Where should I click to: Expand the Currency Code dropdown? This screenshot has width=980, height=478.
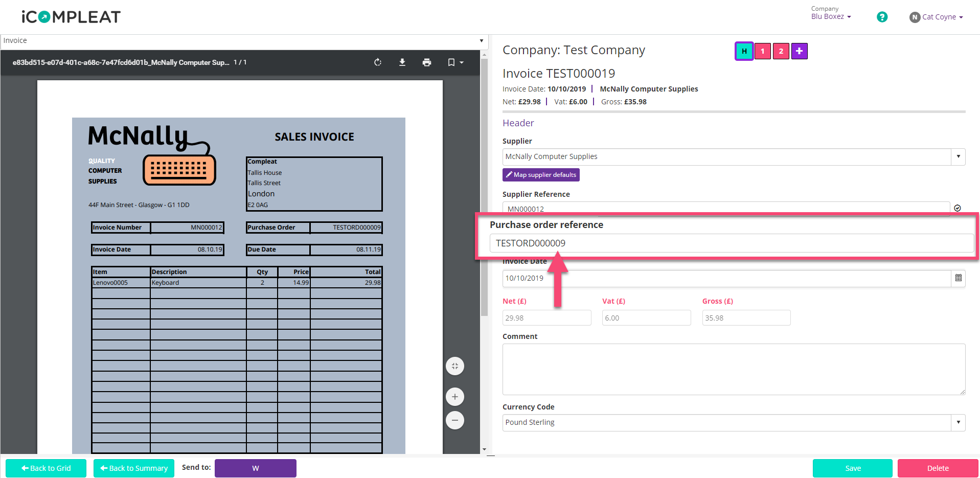click(958, 423)
